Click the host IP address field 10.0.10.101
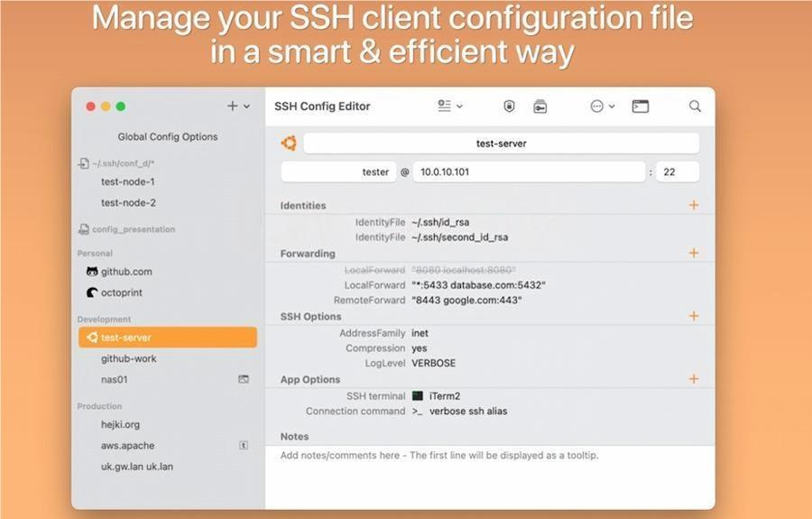The height and width of the screenshot is (519, 812). [529, 172]
